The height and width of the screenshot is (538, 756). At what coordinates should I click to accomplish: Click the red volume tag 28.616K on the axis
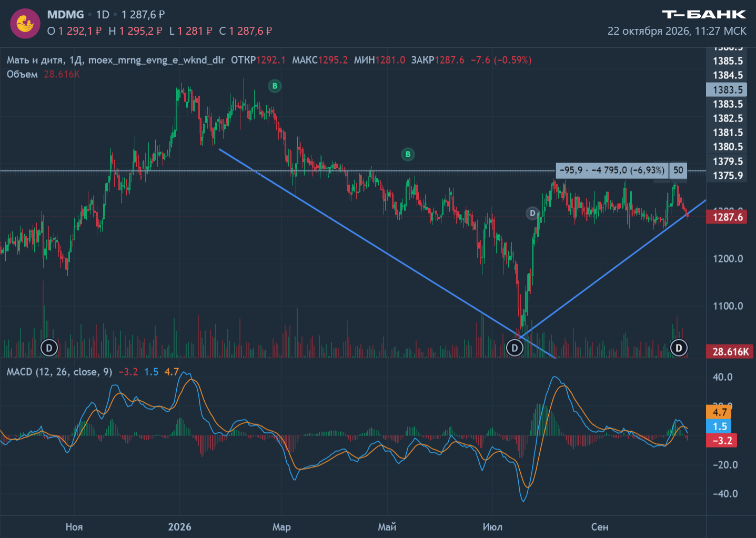[x=730, y=351]
